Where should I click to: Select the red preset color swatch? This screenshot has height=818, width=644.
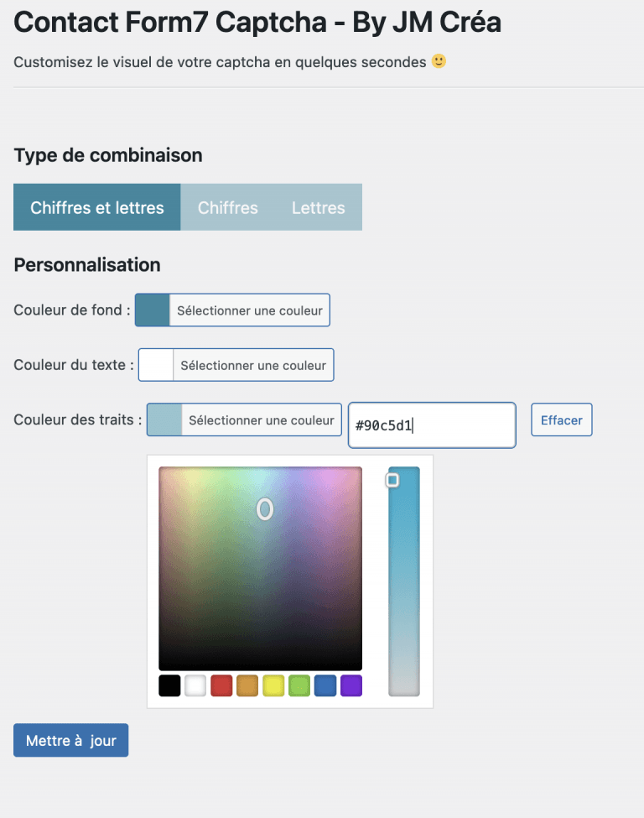point(221,685)
